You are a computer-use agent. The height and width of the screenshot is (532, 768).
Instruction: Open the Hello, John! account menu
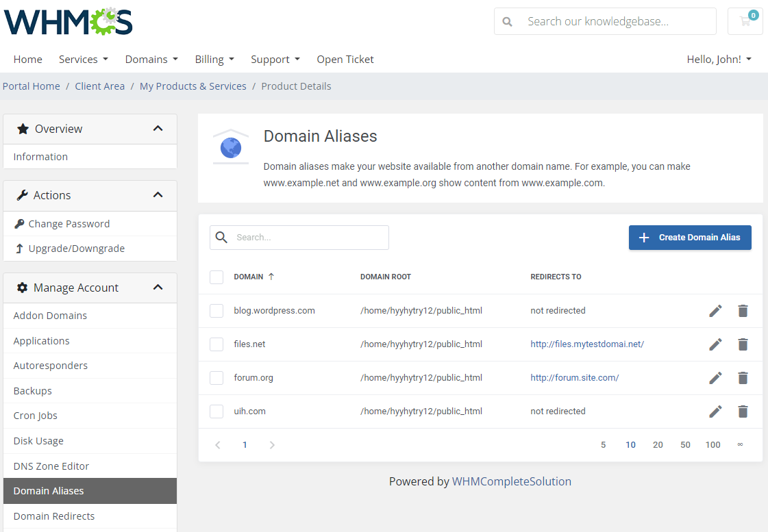[x=719, y=59]
